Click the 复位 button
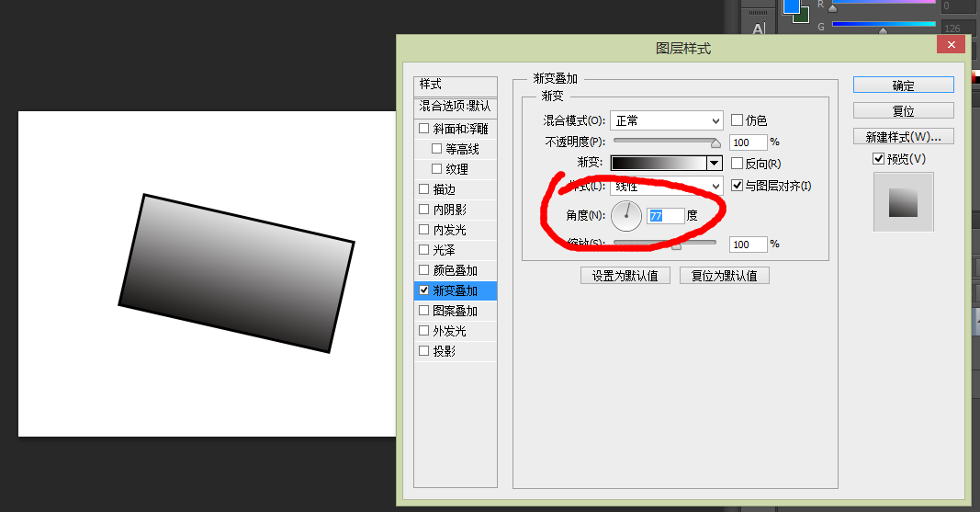The image size is (980, 512). 903,110
